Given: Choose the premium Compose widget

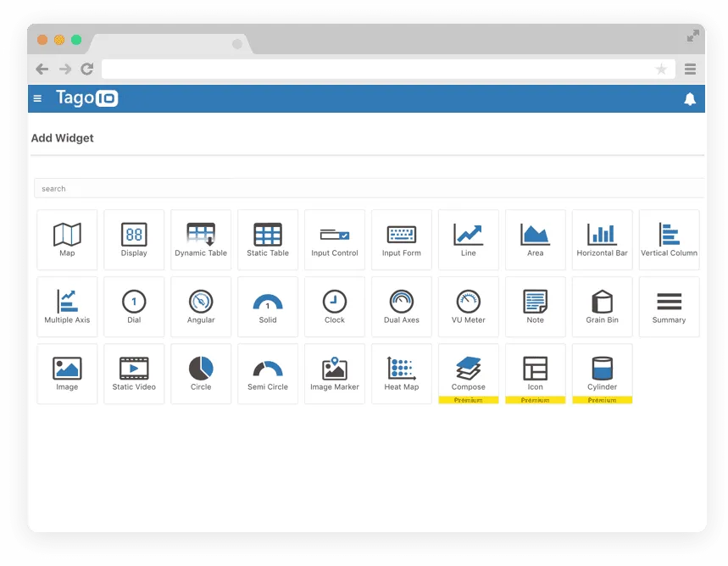Looking at the screenshot, I should click(468, 373).
